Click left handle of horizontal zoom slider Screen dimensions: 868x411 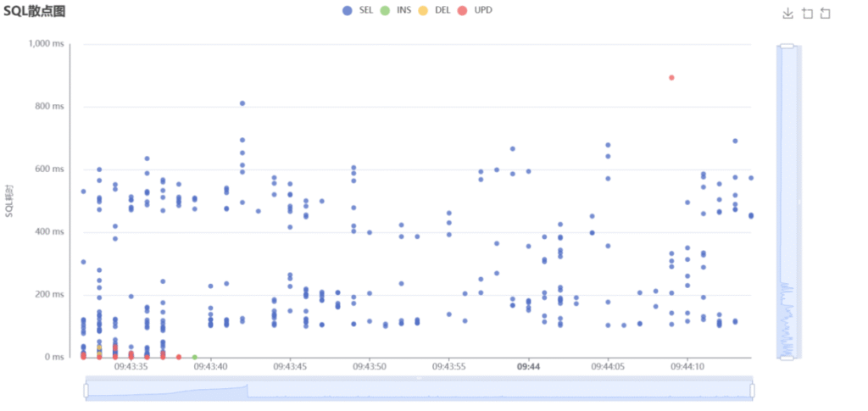point(86,390)
